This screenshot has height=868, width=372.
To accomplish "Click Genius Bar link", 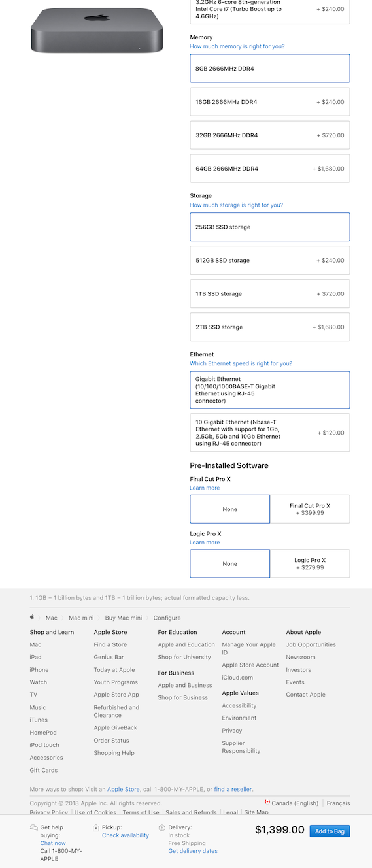I will click(x=109, y=657).
